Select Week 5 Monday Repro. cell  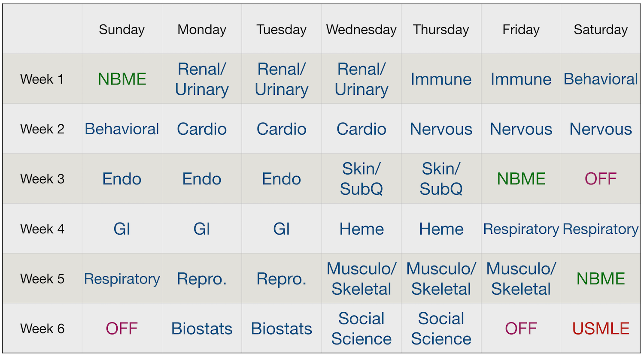pos(202,279)
